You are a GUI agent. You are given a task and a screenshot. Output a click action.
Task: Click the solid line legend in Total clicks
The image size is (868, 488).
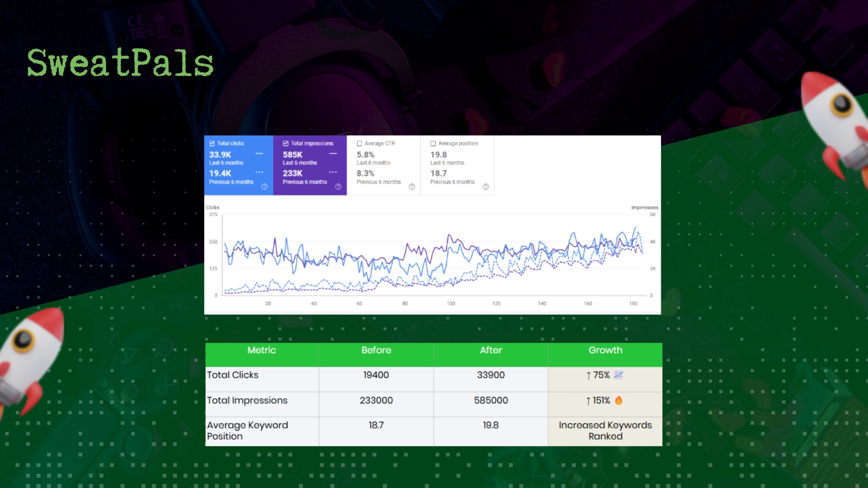[259, 154]
